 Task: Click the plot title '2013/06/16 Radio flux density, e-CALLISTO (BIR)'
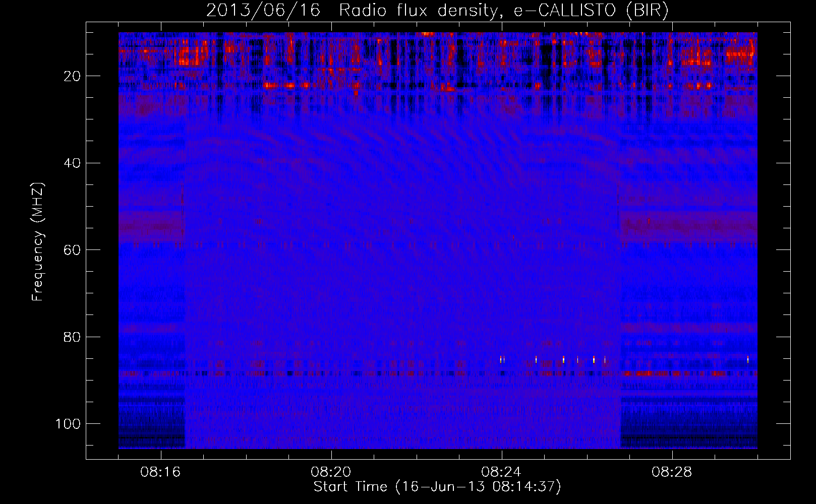pyautogui.click(x=437, y=10)
